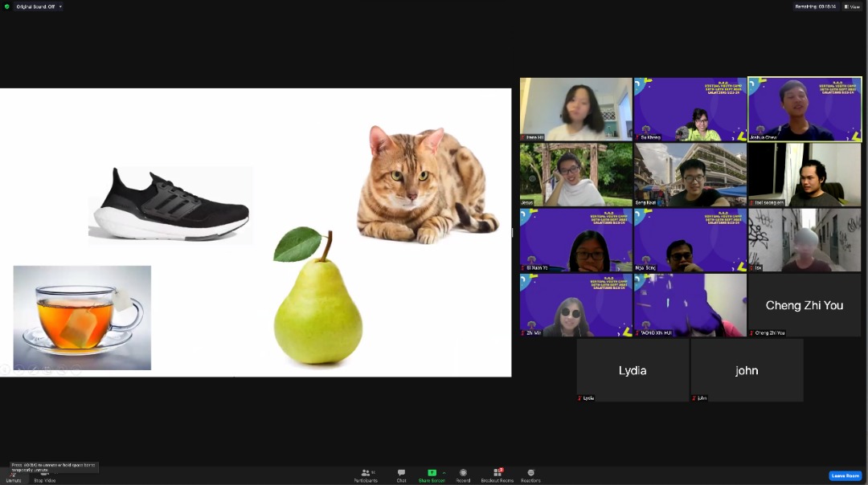Toggle the Stop Video camera button
The image size is (868, 485).
[44, 476]
